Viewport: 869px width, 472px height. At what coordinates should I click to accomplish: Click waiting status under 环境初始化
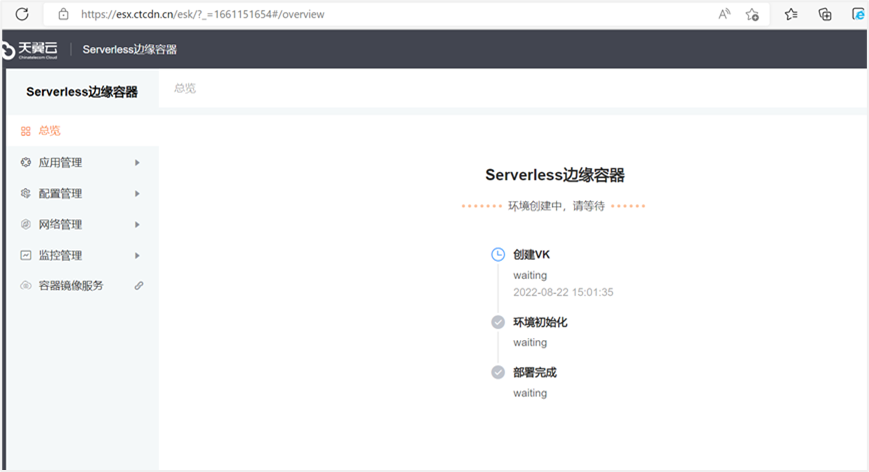[530, 342]
